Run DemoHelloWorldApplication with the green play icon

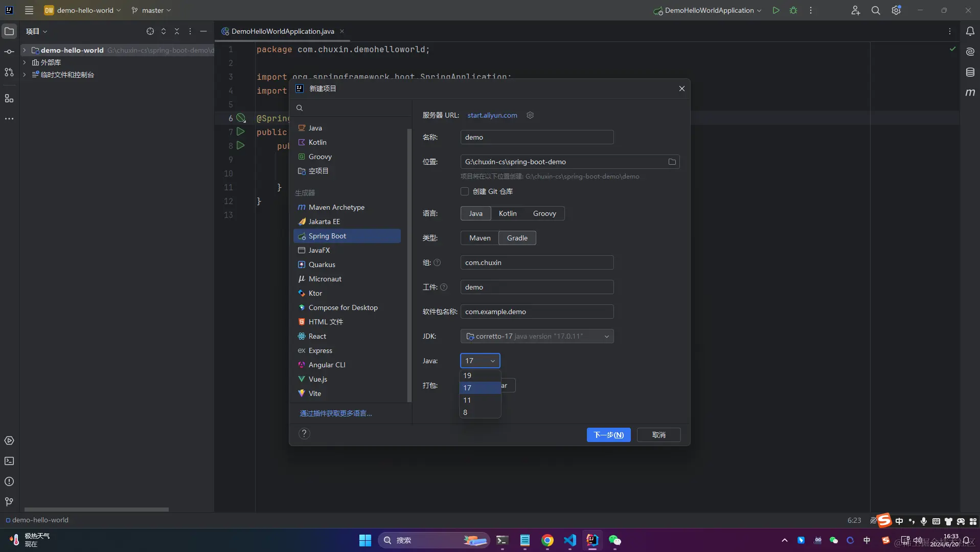[x=776, y=10]
